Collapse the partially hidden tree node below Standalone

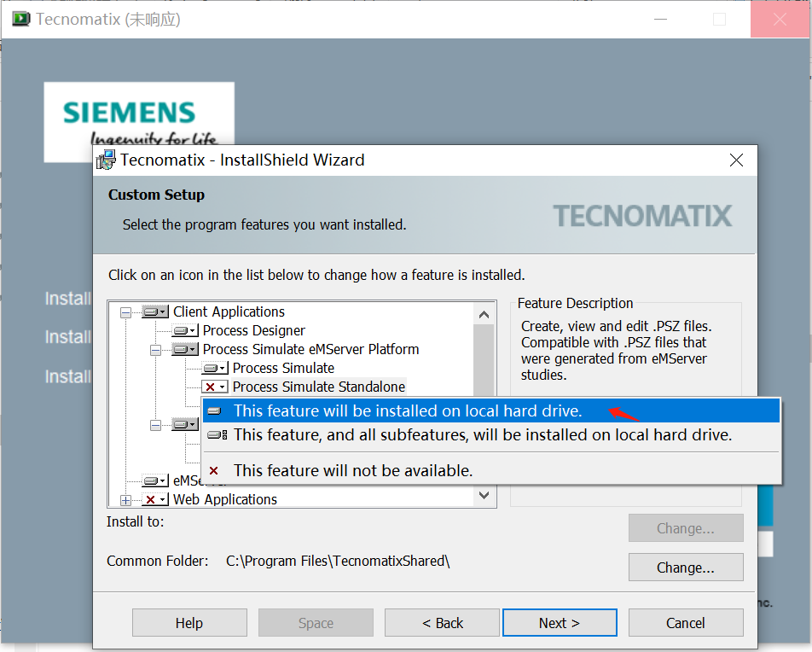click(x=155, y=426)
